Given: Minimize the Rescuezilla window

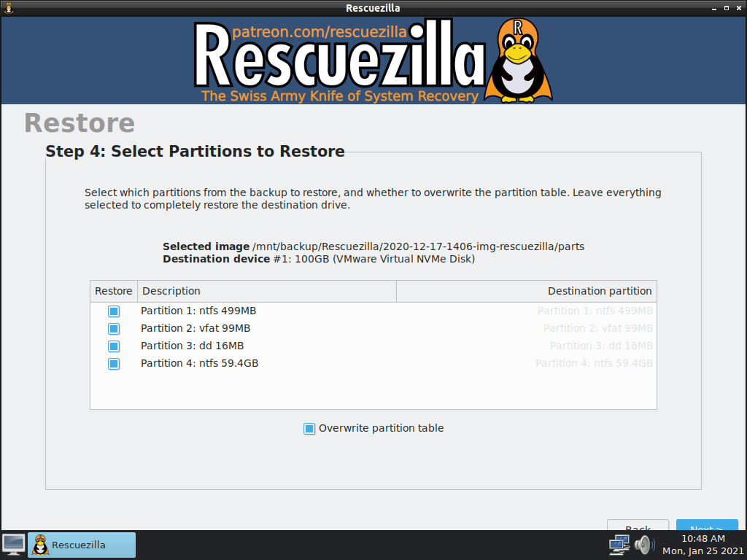Looking at the screenshot, I should [x=713, y=9].
